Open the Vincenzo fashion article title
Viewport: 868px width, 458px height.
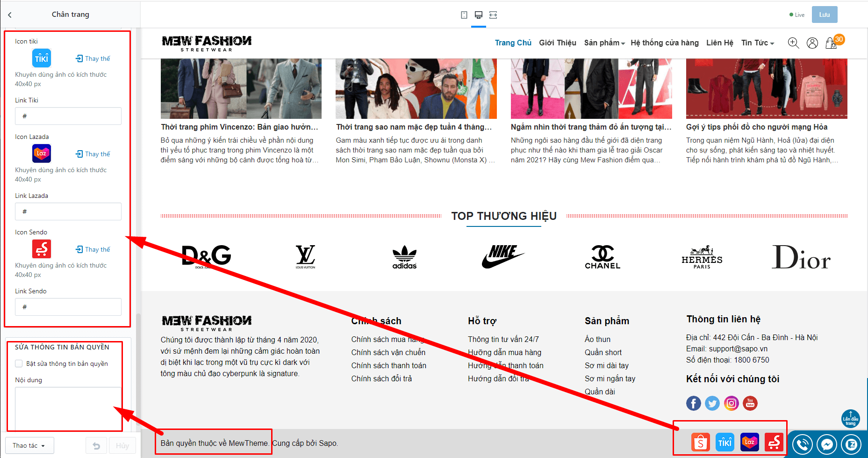240,127
